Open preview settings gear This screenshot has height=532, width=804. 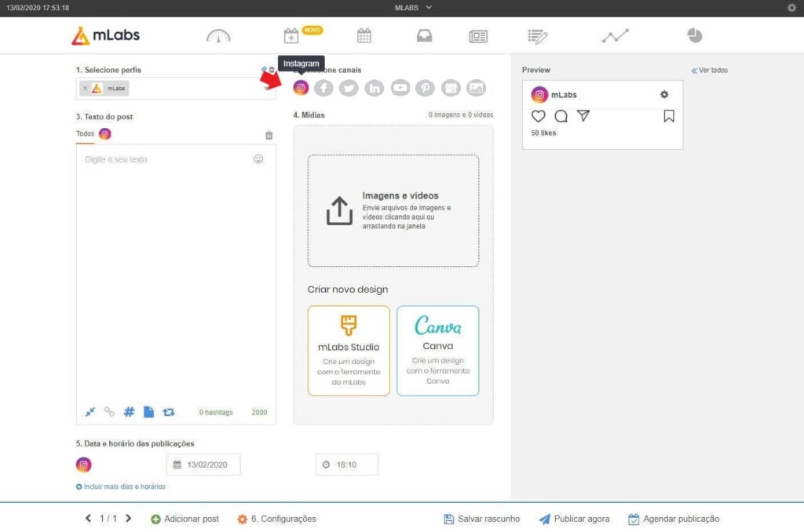(664, 94)
